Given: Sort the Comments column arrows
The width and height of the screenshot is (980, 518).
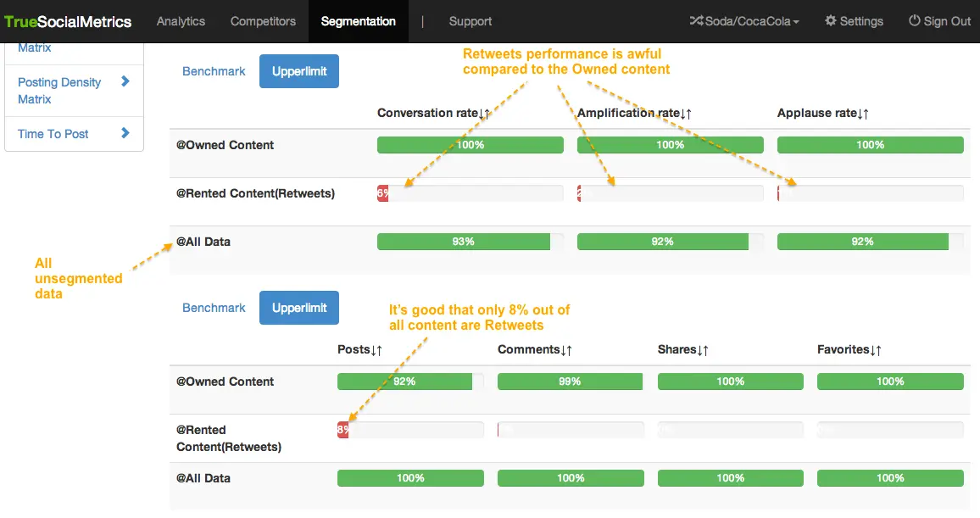Looking at the screenshot, I should tap(566, 350).
